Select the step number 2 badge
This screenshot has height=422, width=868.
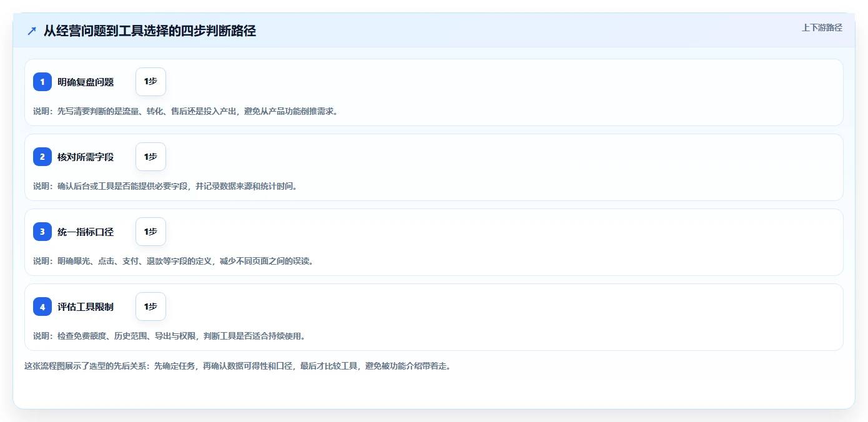(x=42, y=157)
